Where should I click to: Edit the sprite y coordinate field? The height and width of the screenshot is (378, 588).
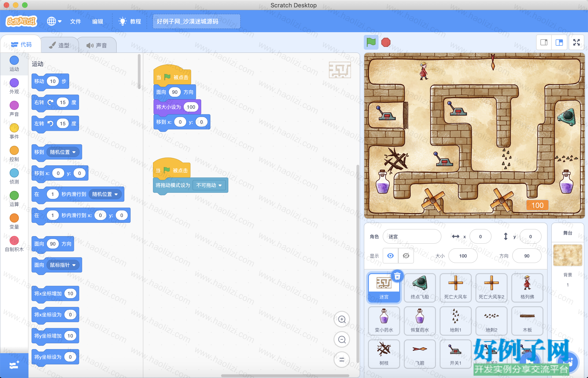tap(530, 236)
